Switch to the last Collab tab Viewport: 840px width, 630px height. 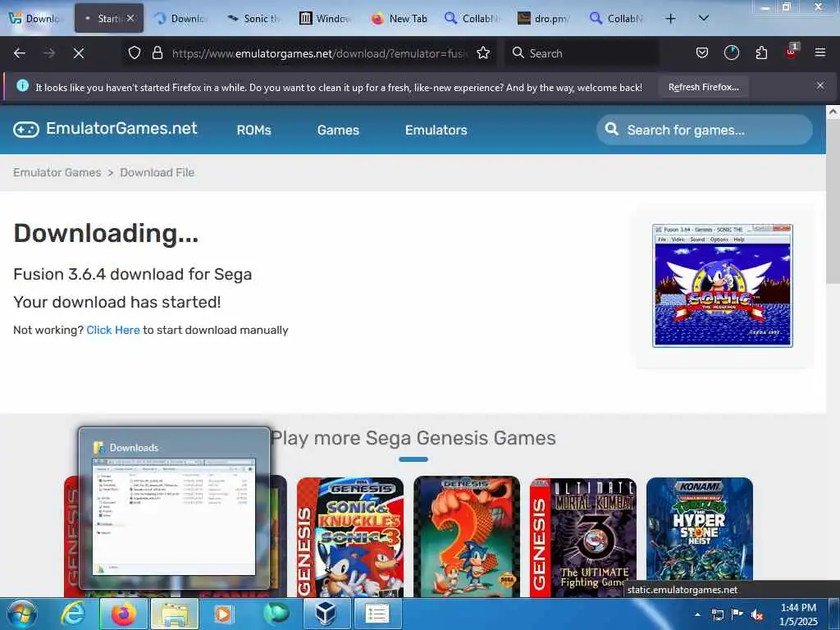tap(616, 19)
